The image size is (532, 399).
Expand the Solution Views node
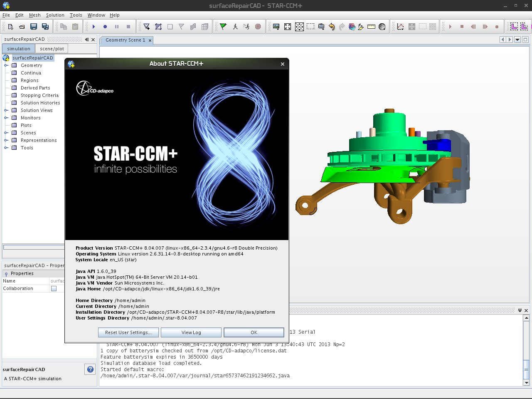pos(6,110)
